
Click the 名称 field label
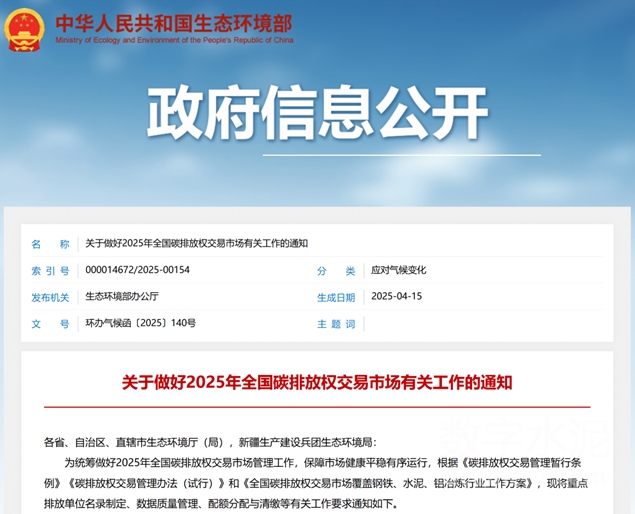pyautogui.click(x=50, y=243)
